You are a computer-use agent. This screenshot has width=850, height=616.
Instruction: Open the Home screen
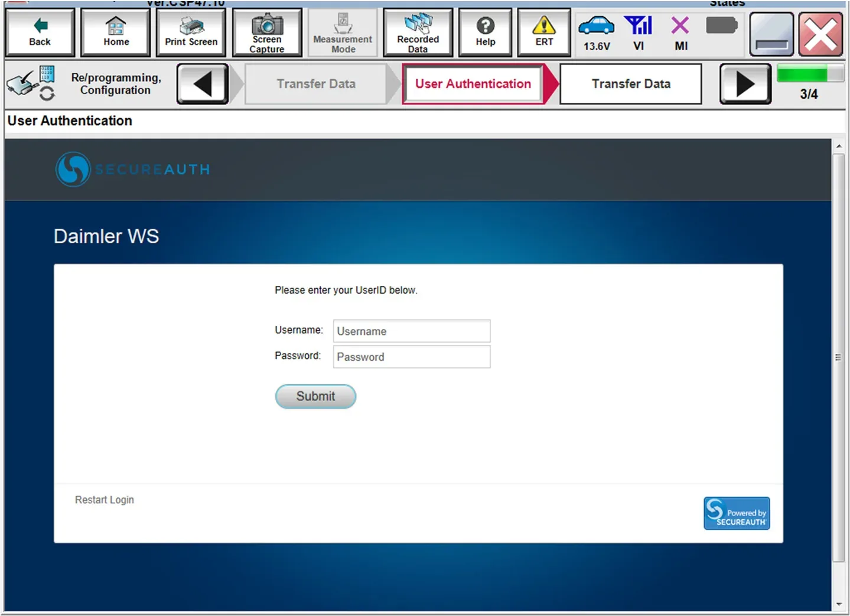(x=116, y=32)
